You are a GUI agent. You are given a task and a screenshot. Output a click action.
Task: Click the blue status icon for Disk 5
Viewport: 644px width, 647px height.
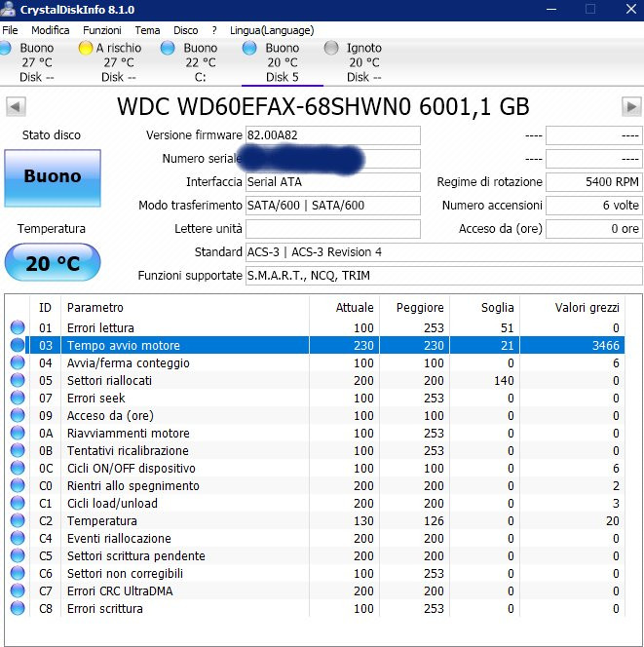coord(249,48)
